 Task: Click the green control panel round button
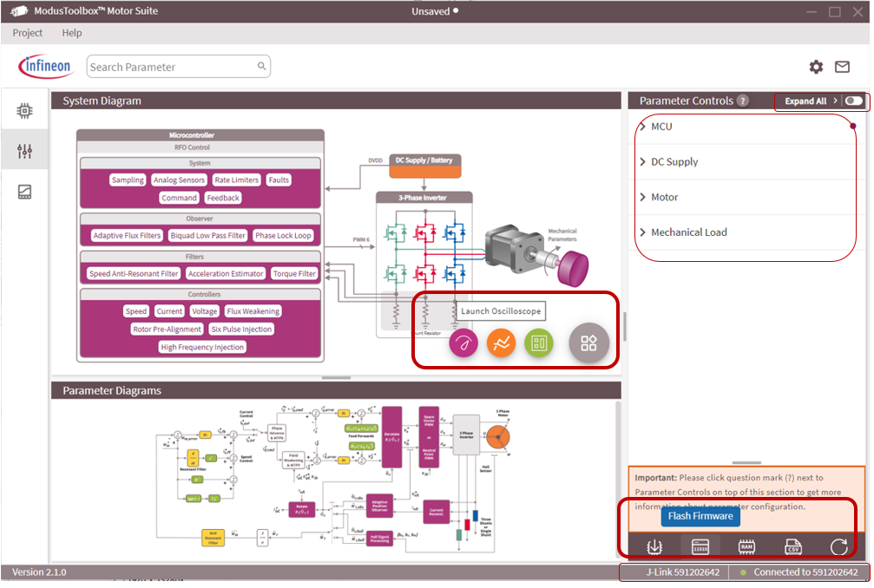(539, 343)
